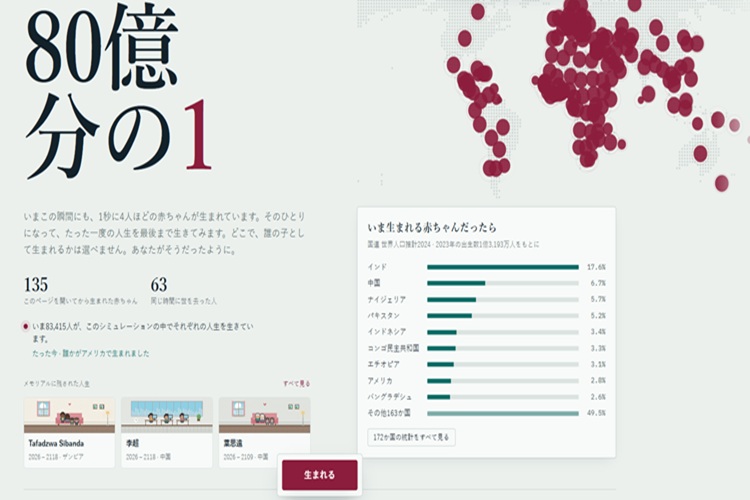750x500 pixels.
Task: Click the このページを開いてから生まれた赤ちゃん caption
Action: tap(80, 301)
